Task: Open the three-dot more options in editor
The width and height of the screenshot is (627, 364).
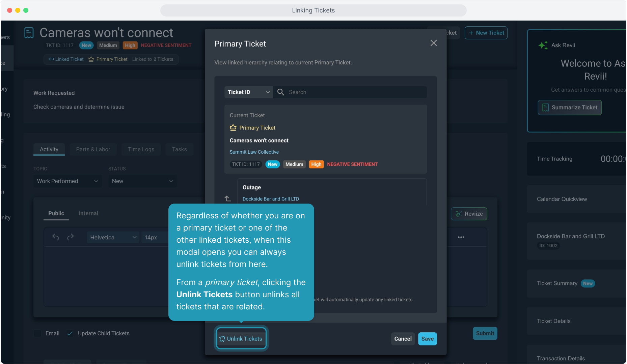Action: pyautogui.click(x=461, y=237)
